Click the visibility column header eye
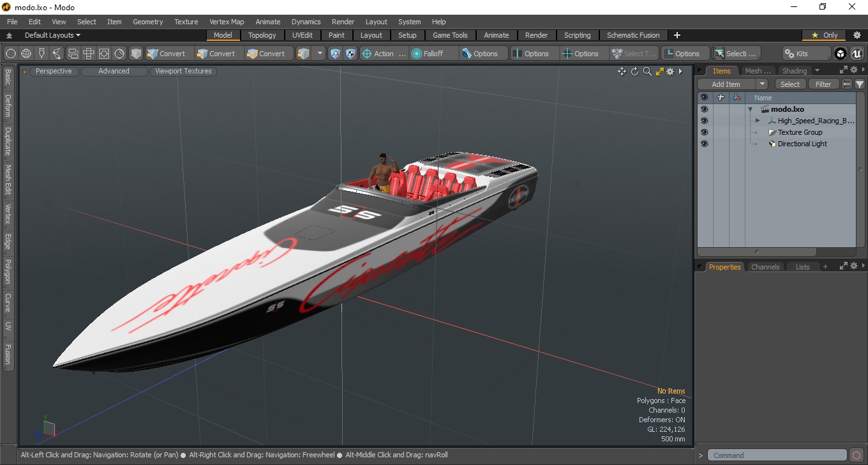Screen dimensions: 868x465 pos(704,98)
